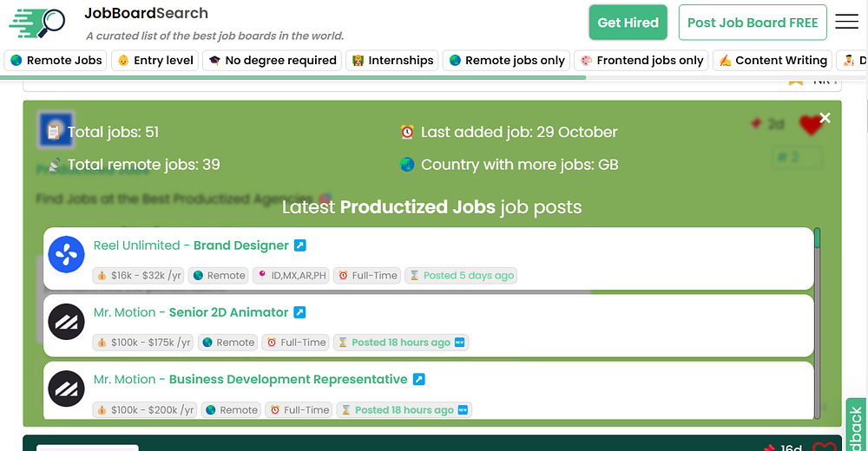Open the hamburger menu

pyautogui.click(x=846, y=22)
